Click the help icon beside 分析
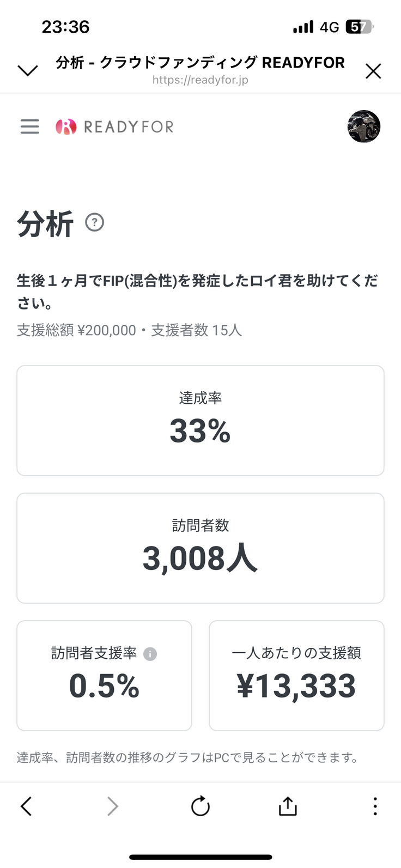 [x=95, y=222]
